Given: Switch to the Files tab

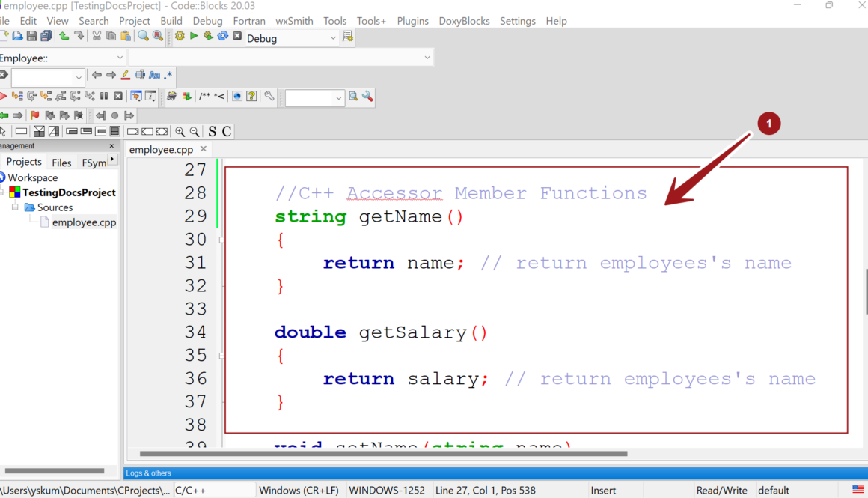Looking at the screenshot, I should (61, 162).
